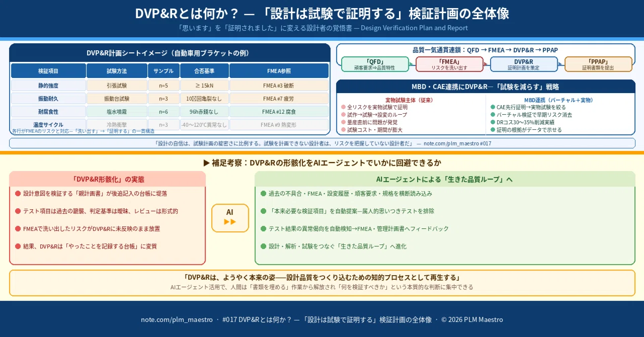Click the quote bar citing note.com/plm_maestro #017
Image resolution: width=644 pixels, height=337 pixels.
tap(322, 143)
